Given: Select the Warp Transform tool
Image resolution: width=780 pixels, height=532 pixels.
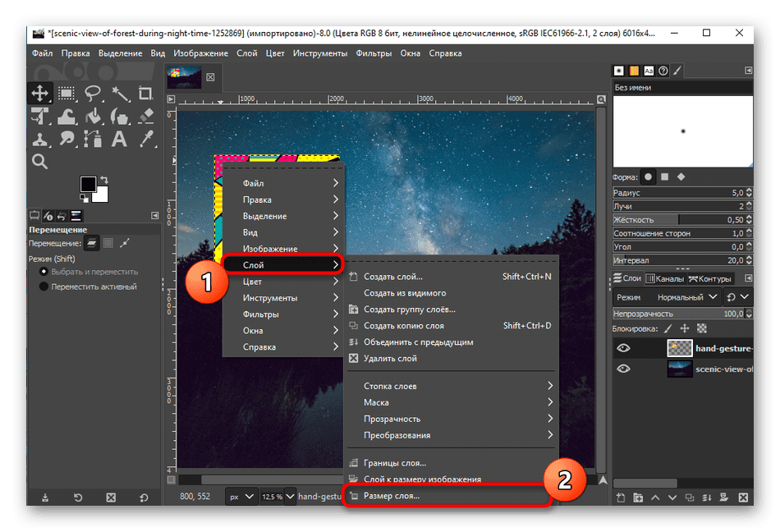Looking at the screenshot, I should (x=67, y=117).
